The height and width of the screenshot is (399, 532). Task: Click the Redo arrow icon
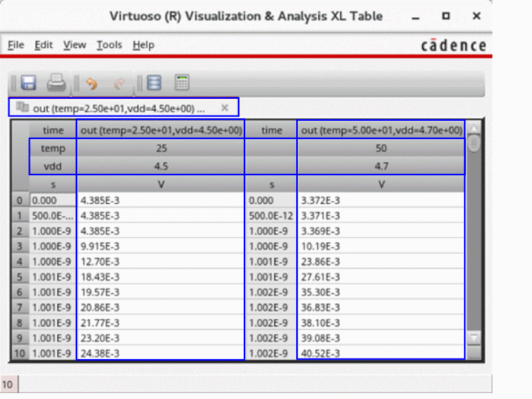(119, 83)
